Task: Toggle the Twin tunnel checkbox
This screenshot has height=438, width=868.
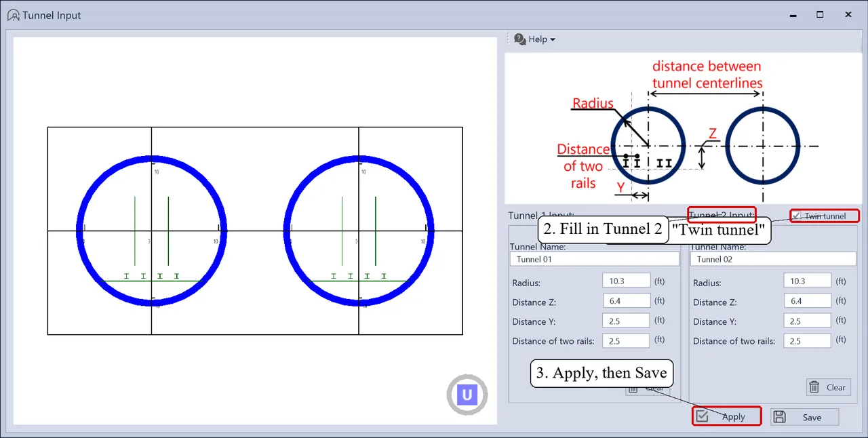Action: pyautogui.click(x=797, y=216)
